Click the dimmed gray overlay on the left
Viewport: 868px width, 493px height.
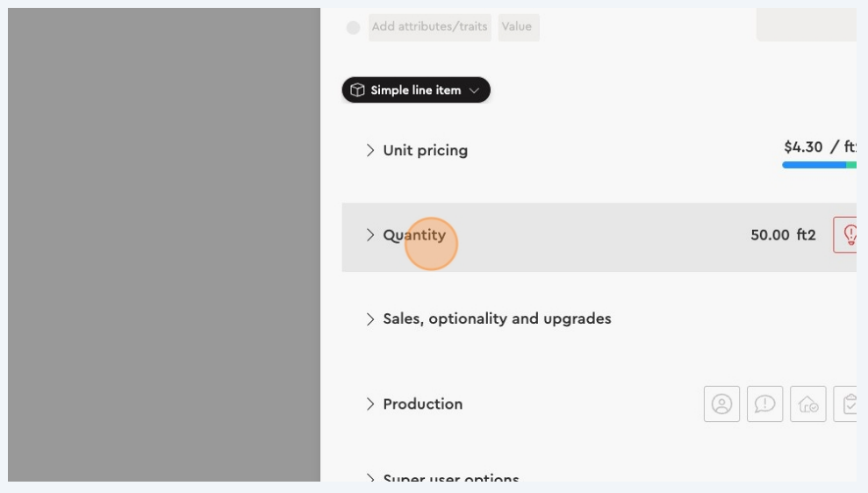click(164, 246)
